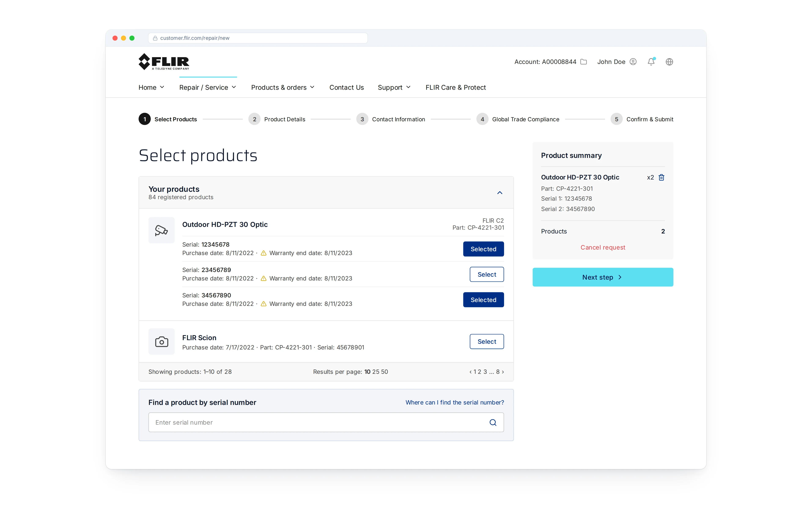Open FLIR Care & Protect
The height and width of the screenshot is (508, 812).
coord(455,87)
